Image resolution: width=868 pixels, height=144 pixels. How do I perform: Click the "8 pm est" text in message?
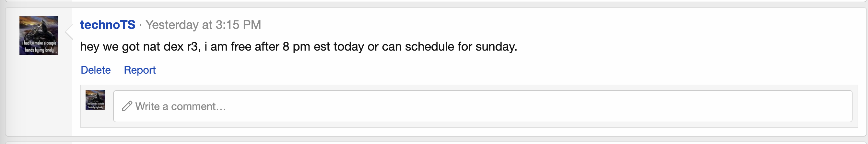[x=306, y=46]
